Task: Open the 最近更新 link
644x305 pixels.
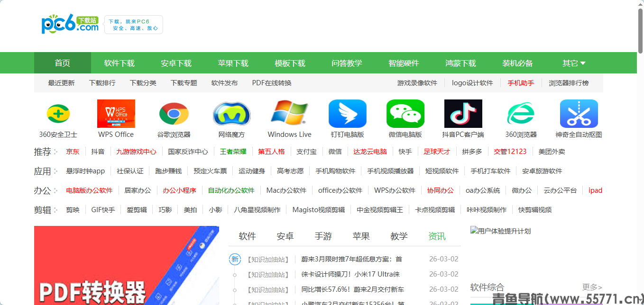Action: tap(62, 83)
